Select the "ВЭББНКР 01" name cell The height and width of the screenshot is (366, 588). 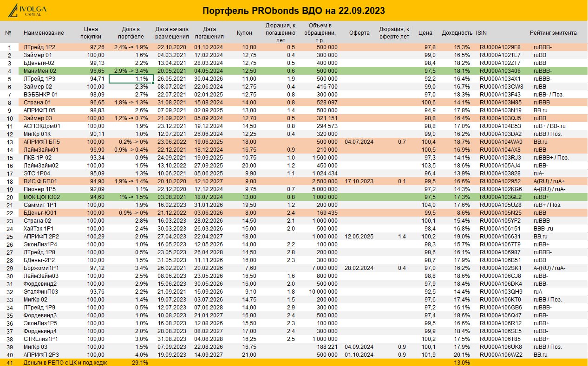[x=40, y=95]
